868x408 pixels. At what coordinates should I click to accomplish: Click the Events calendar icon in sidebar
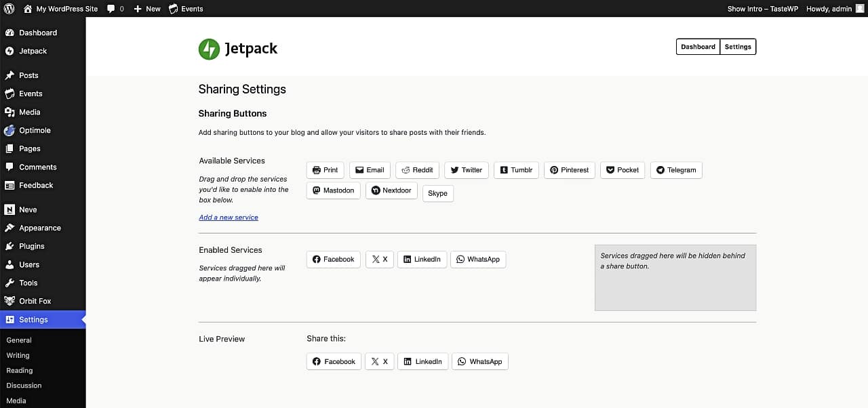[9, 94]
